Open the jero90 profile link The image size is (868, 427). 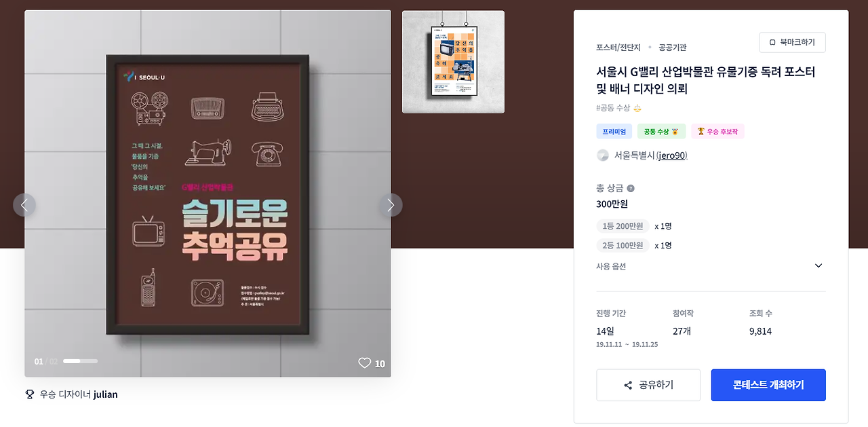click(672, 155)
